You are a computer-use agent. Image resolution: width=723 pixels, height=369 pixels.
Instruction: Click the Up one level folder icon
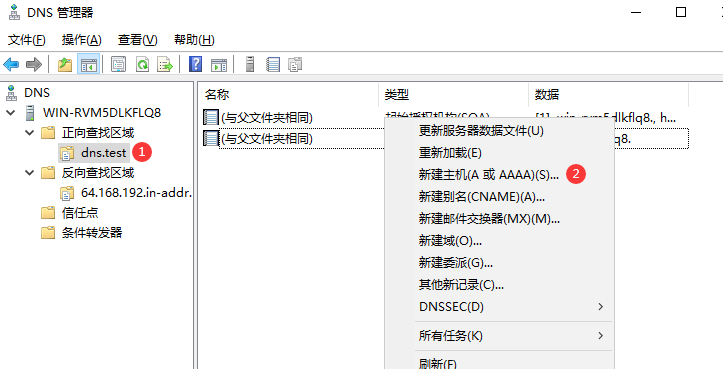(65, 65)
